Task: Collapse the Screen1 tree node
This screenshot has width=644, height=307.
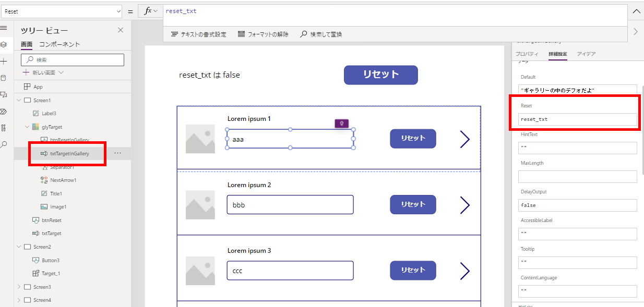Action: [19, 100]
